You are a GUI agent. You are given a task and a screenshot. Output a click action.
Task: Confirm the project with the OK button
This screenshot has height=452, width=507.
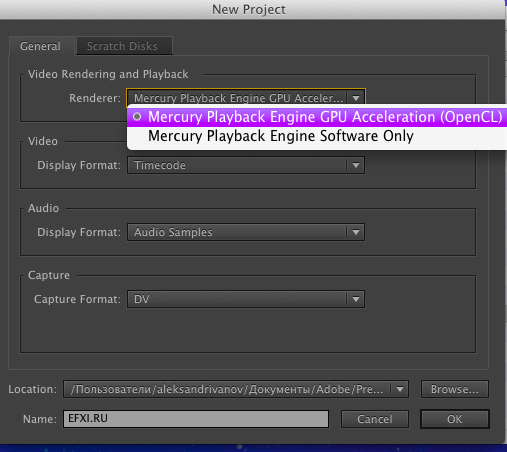[455, 419]
